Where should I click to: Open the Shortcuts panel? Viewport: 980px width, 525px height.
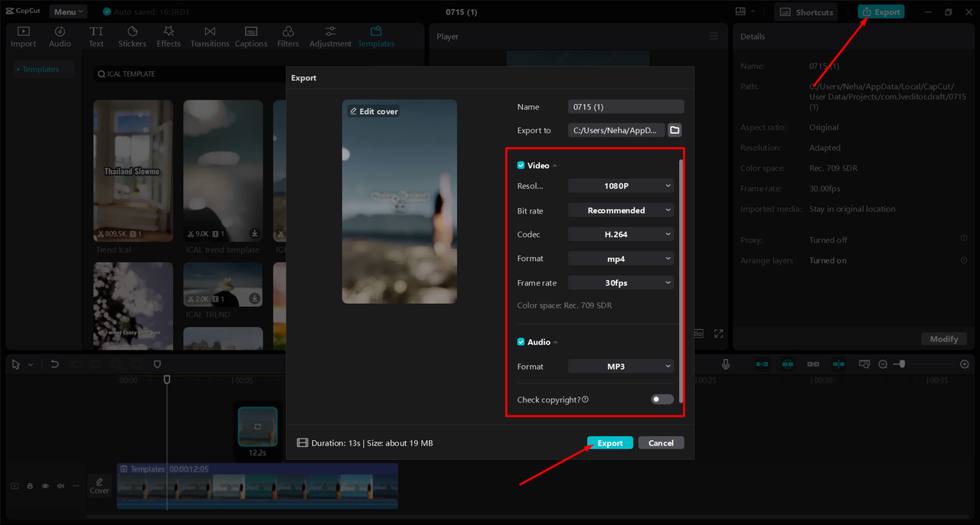tap(805, 12)
